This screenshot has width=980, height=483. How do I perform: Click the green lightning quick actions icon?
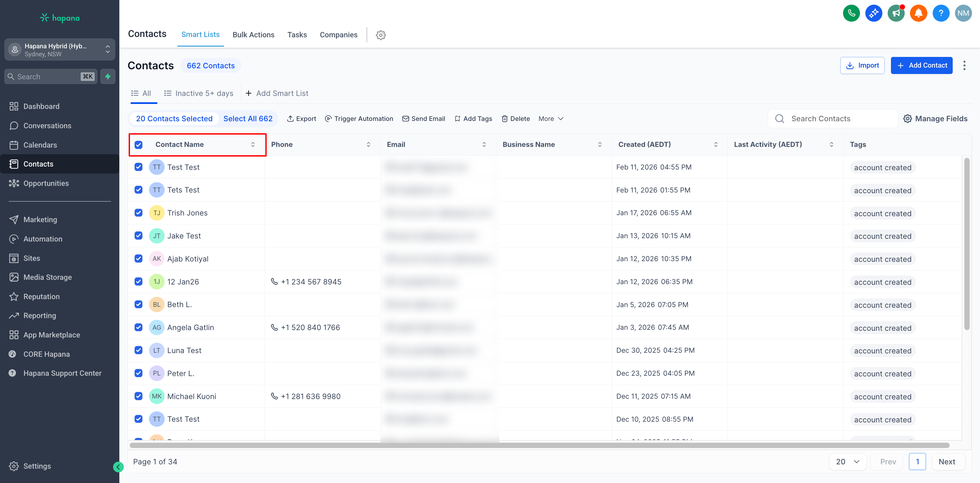(x=108, y=76)
